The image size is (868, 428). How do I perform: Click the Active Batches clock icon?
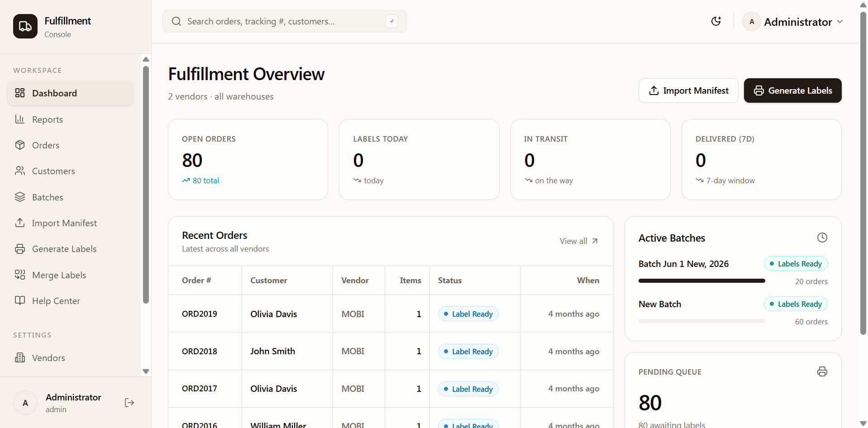tap(822, 238)
